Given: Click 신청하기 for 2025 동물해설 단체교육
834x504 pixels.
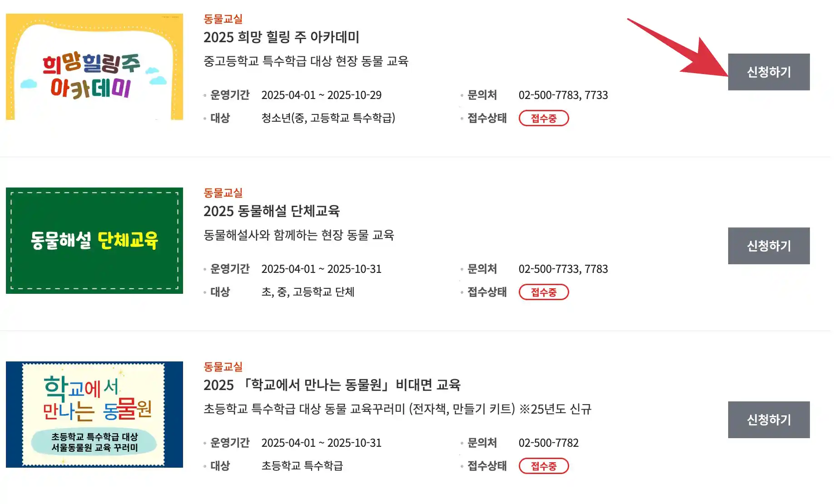Looking at the screenshot, I should [769, 246].
